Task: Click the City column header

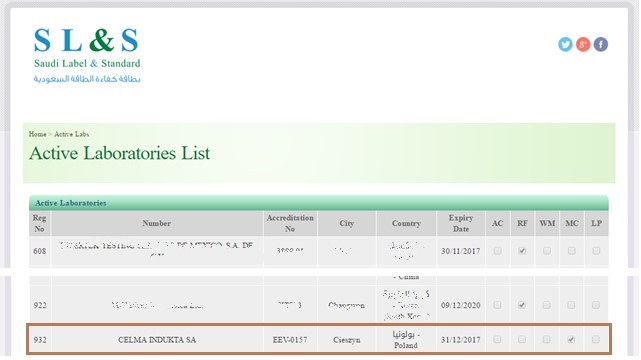Action: (347, 224)
